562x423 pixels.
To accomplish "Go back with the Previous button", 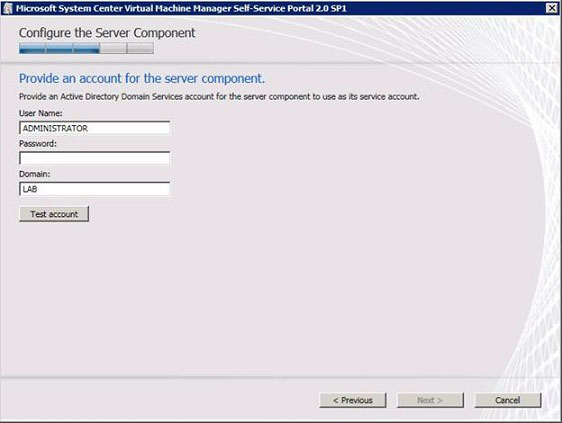I will pyautogui.click(x=353, y=400).
